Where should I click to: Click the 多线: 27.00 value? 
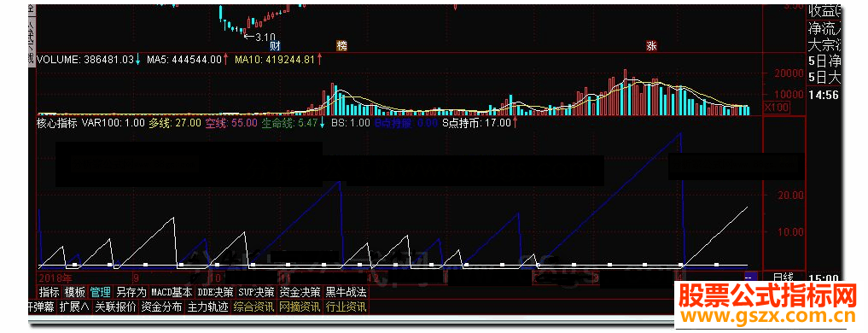pyautogui.click(x=175, y=123)
